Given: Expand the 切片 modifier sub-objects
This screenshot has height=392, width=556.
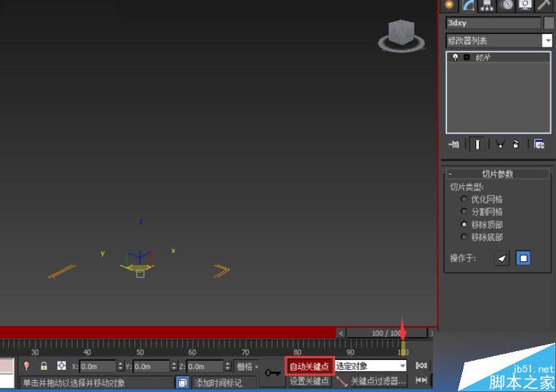Looking at the screenshot, I should [x=467, y=57].
